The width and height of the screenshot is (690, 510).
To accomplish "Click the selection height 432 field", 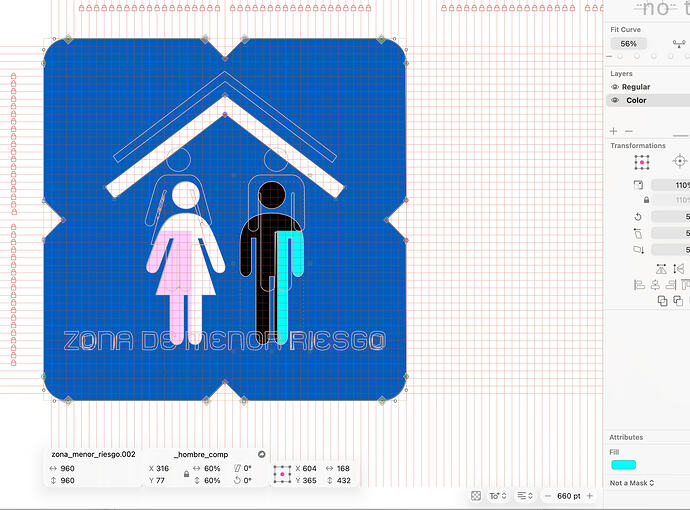I will point(343,481).
